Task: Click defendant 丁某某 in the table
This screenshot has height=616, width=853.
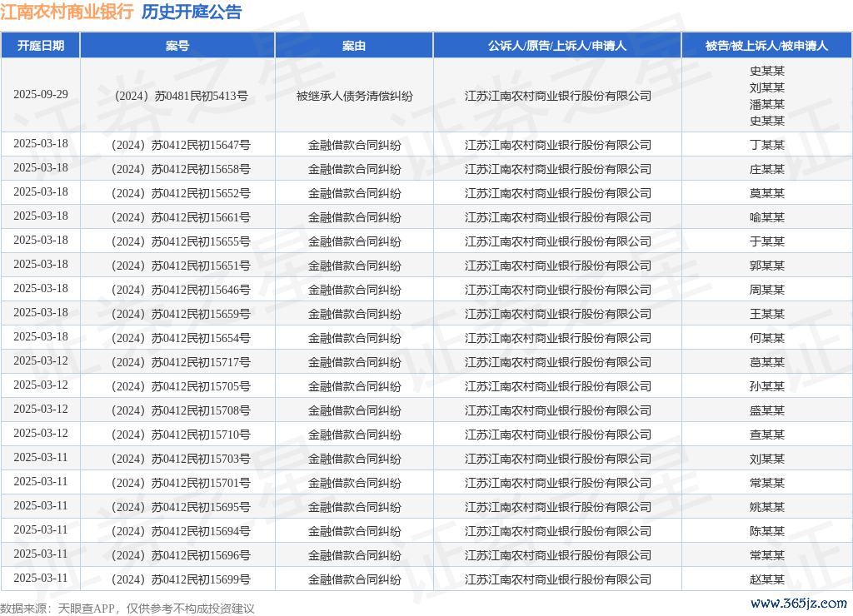Action: tap(766, 145)
